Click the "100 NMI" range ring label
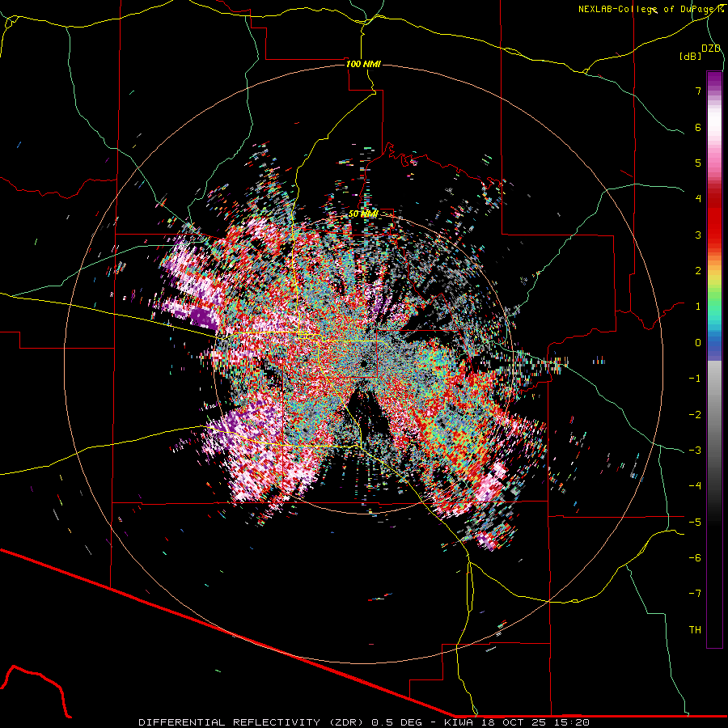This screenshot has height=728, width=728. coord(363,64)
